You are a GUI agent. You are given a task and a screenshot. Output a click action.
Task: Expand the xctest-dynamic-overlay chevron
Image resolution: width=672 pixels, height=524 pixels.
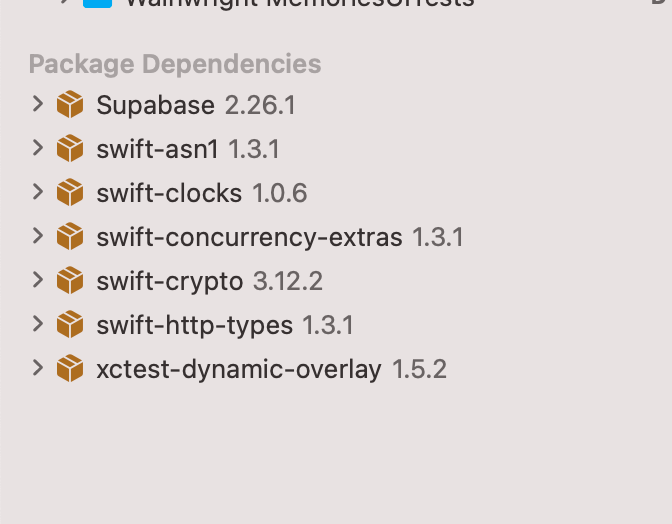38,369
